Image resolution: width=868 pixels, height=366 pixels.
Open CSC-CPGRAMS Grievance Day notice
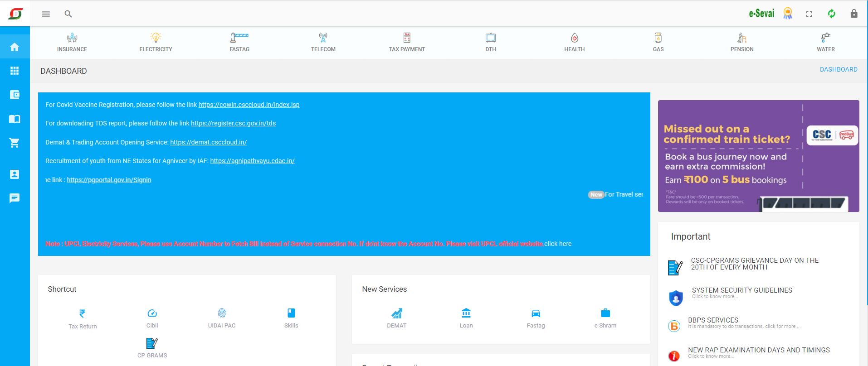(x=755, y=264)
